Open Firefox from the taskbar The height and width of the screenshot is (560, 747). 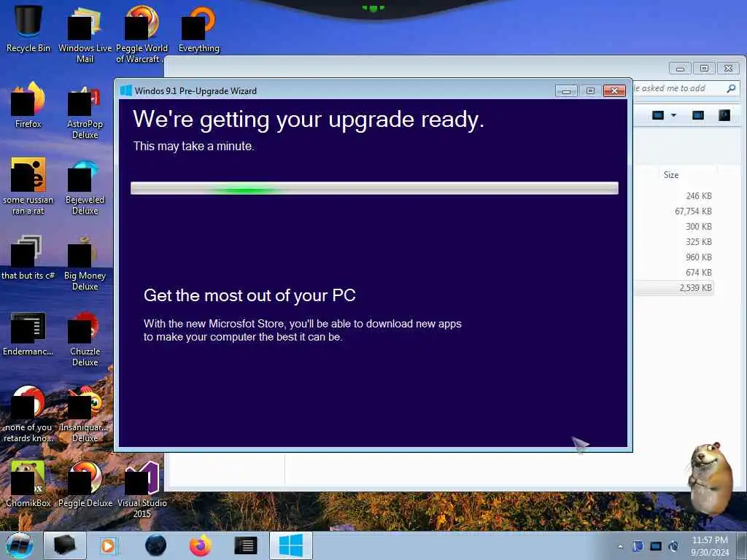pos(201,545)
